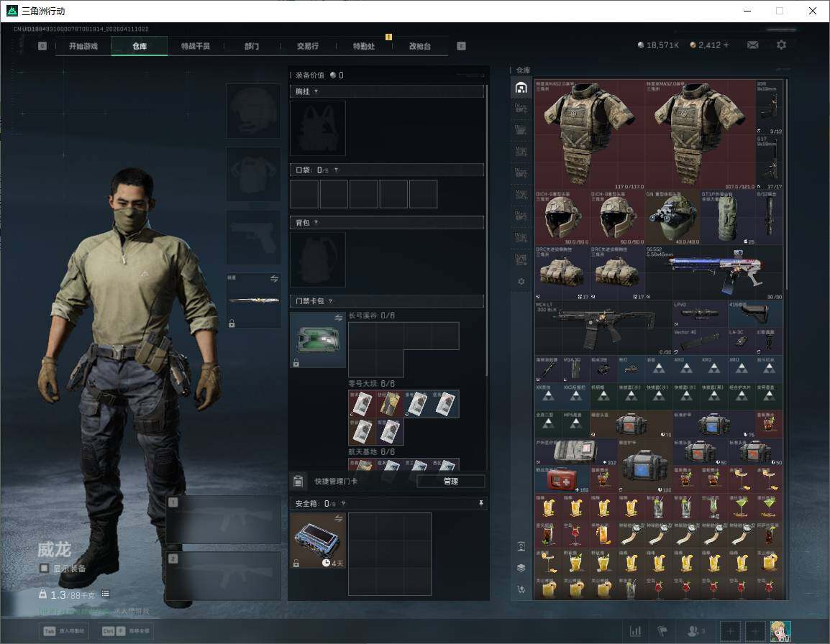Click the 口袋 help question mark
This screenshot has height=644, width=830.
[x=336, y=170]
